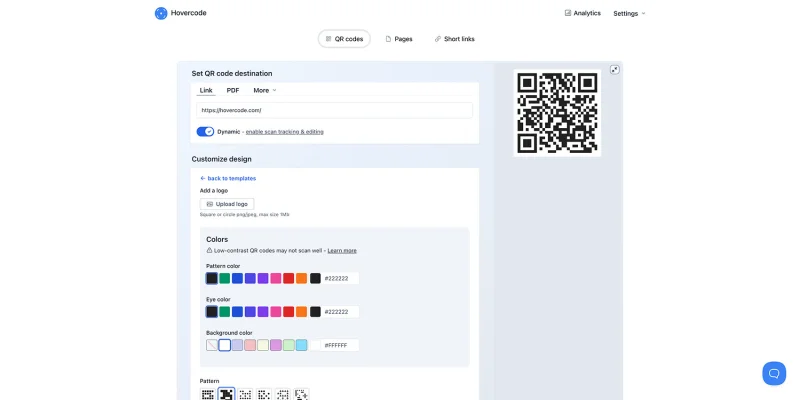This screenshot has height=400, width=800.
Task: Select the highlighted bold blocky pattern style
Action: point(227,394)
